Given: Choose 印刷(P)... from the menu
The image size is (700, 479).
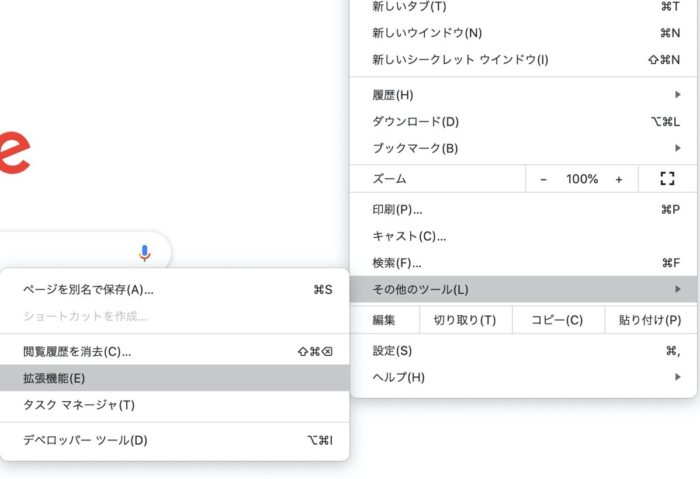Looking at the screenshot, I should point(397,210).
